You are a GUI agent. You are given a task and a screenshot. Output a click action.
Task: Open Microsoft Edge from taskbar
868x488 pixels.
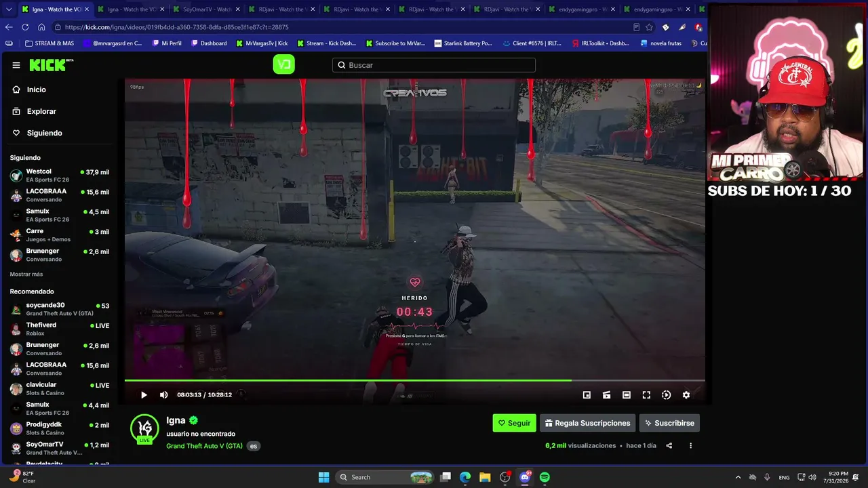pos(465,477)
